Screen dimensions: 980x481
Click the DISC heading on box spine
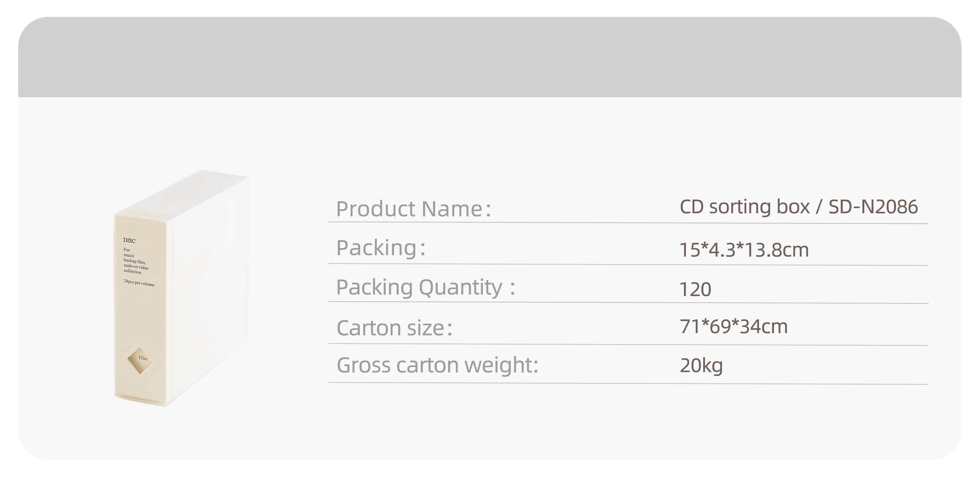(129, 240)
